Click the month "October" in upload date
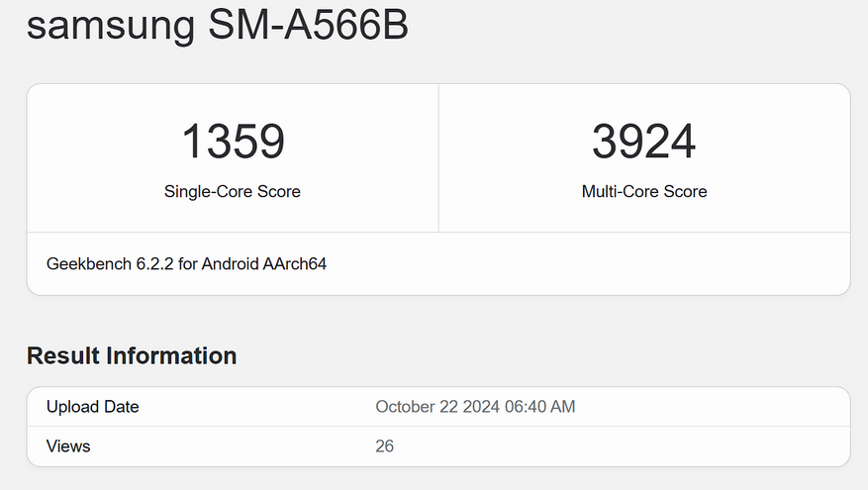Viewport: 868px width, 490px height. (406, 407)
